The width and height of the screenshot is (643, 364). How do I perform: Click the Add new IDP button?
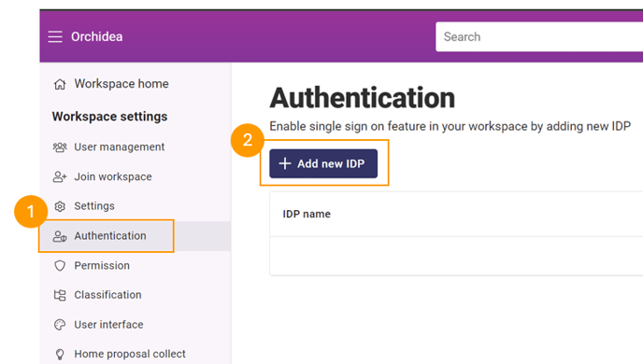tap(323, 163)
